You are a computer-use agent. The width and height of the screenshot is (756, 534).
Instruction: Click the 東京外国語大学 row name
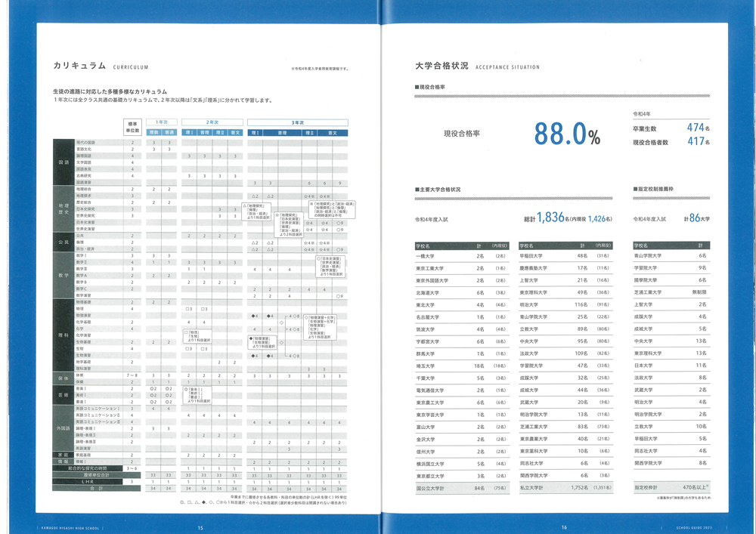432,280
